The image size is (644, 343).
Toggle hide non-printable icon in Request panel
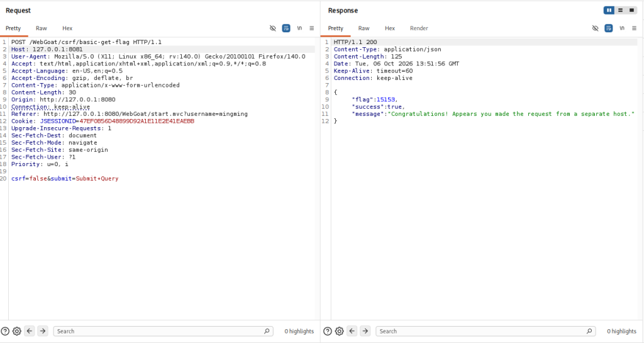[273, 28]
